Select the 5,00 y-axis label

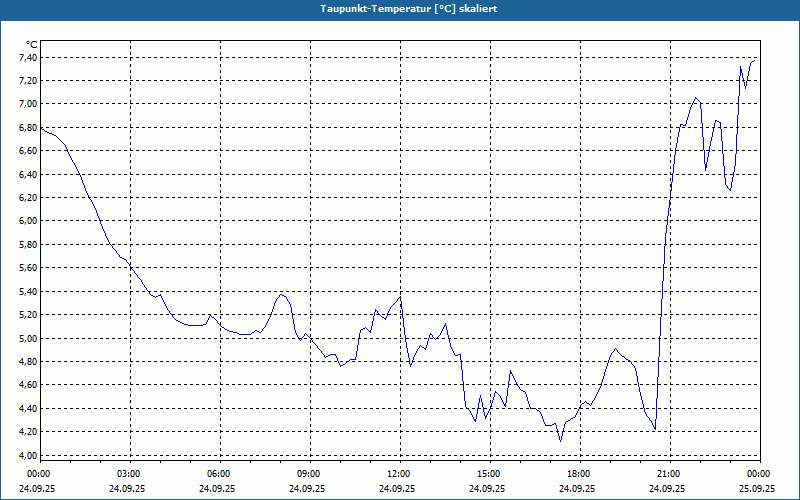(29, 338)
